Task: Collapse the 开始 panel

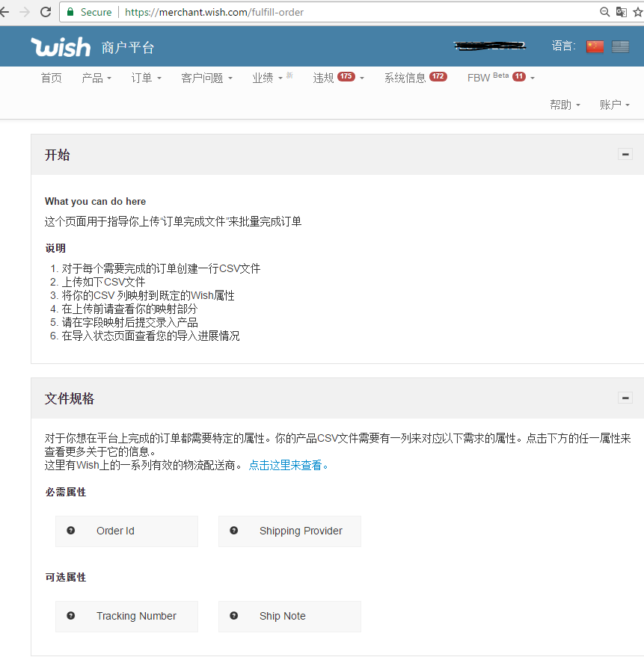Action: tap(625, 154)
